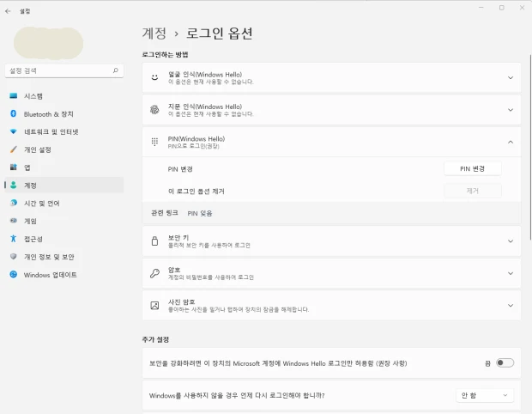Image resolution: width=532 pixels, height=414 pixels.
Task: Click the 계정 breadcrumb link
Action: pos(154,33)
